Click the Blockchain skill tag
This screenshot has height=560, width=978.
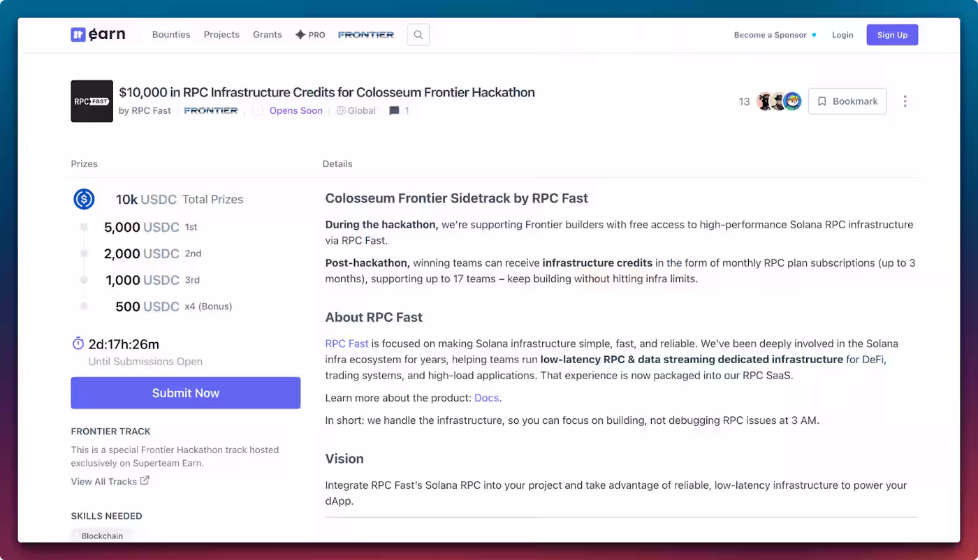click(x=102, y=536)
